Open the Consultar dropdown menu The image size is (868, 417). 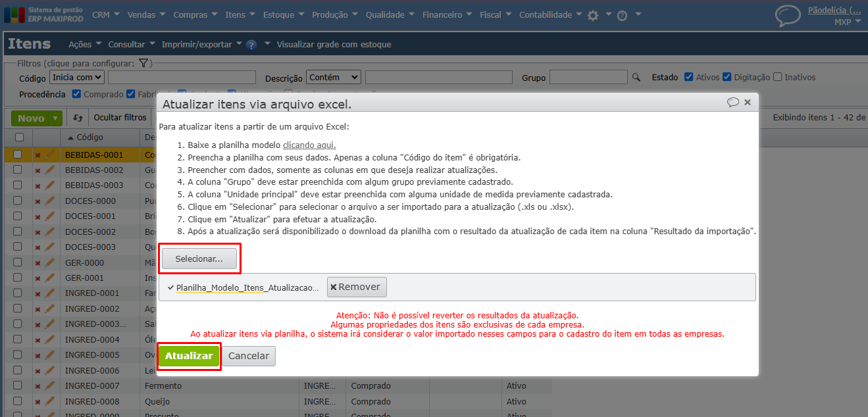[x=132, y=45]
